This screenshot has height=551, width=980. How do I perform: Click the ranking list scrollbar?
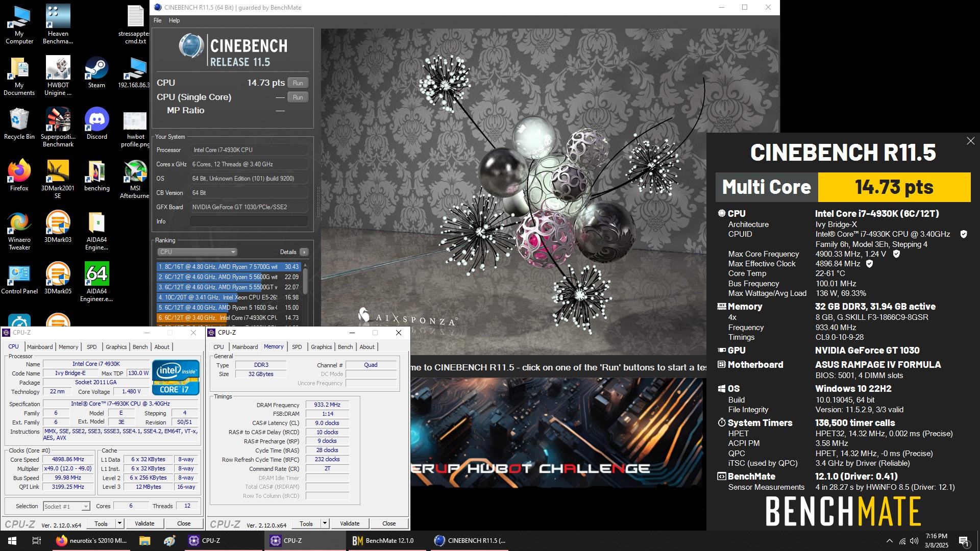pos(305,282)
